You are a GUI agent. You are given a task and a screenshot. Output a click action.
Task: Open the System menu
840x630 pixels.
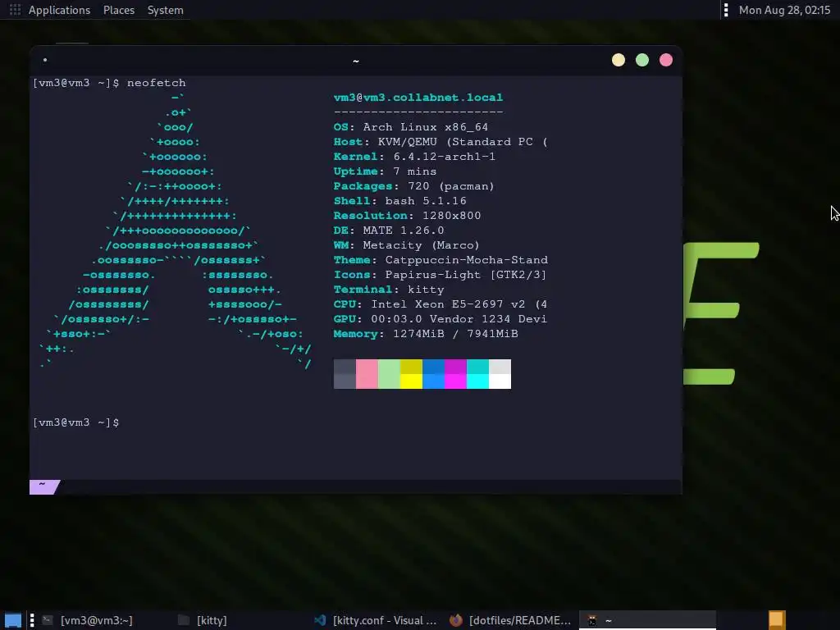point(166,10)
